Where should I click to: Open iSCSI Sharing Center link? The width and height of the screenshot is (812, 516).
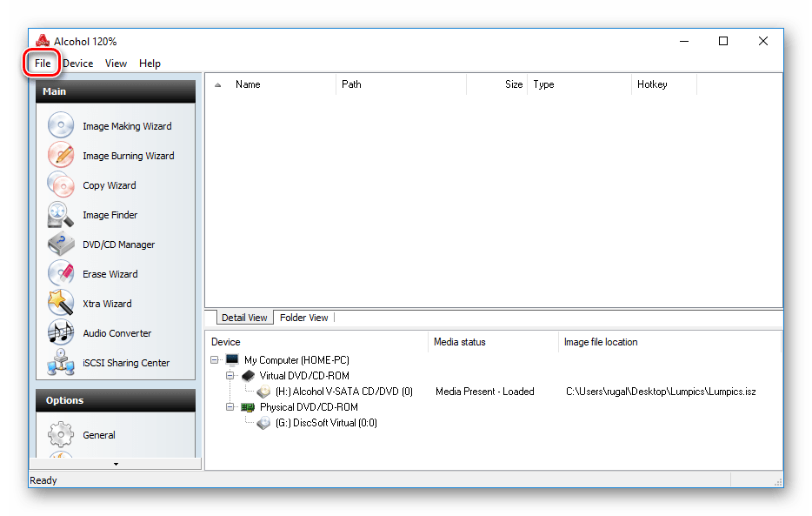pyautogui.click(x=126, y=363)
